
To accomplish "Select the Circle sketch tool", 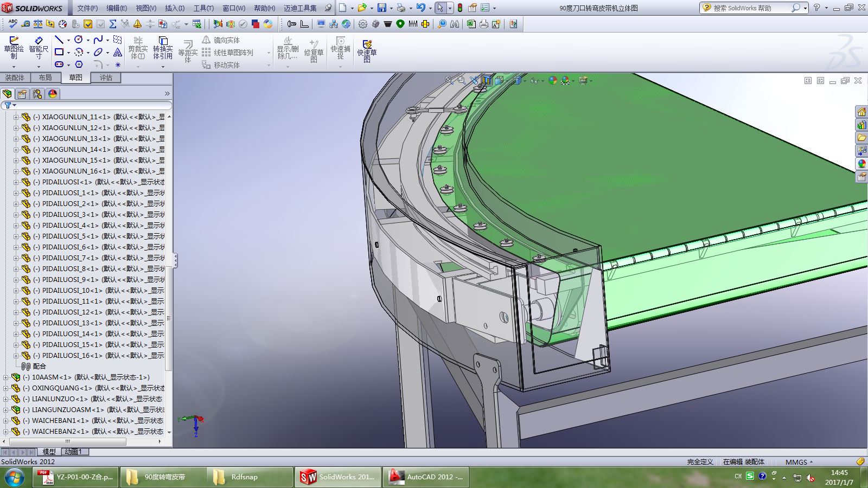I will (79, 40).
